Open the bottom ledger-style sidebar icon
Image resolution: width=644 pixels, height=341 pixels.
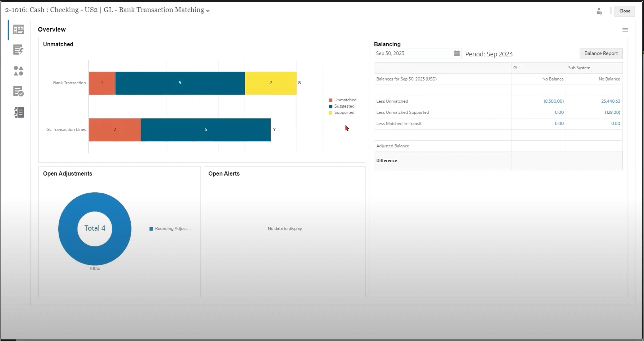tap(18, 112)
